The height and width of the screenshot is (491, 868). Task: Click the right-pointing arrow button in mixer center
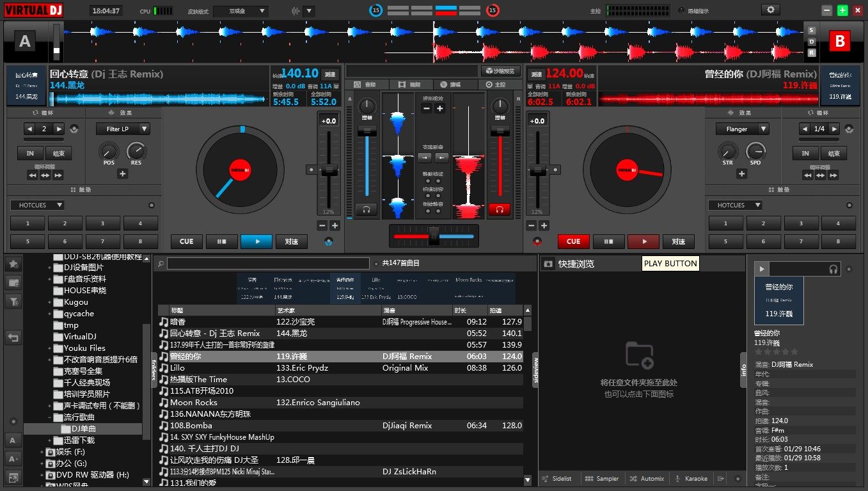coord(425,157)
